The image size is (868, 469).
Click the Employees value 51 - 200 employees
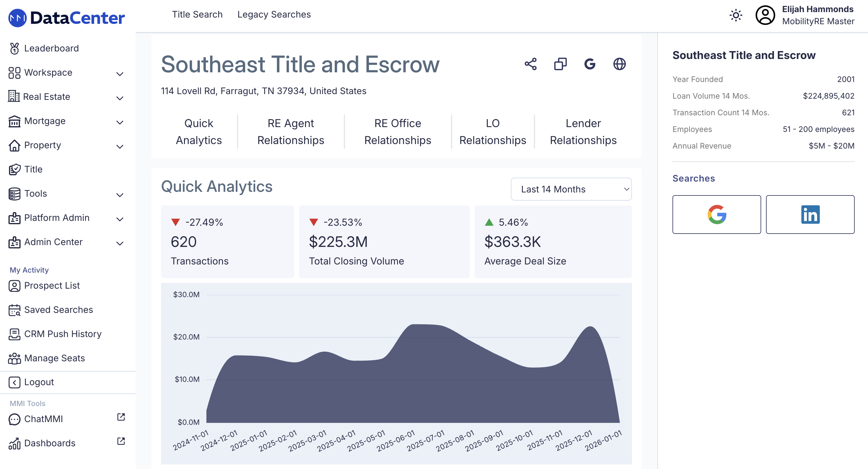818,130
